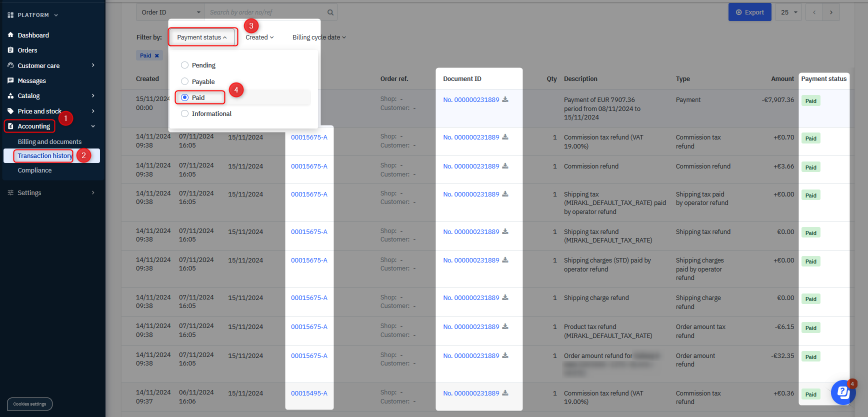Click the -€7,907.36 amount value

point(778,99)
